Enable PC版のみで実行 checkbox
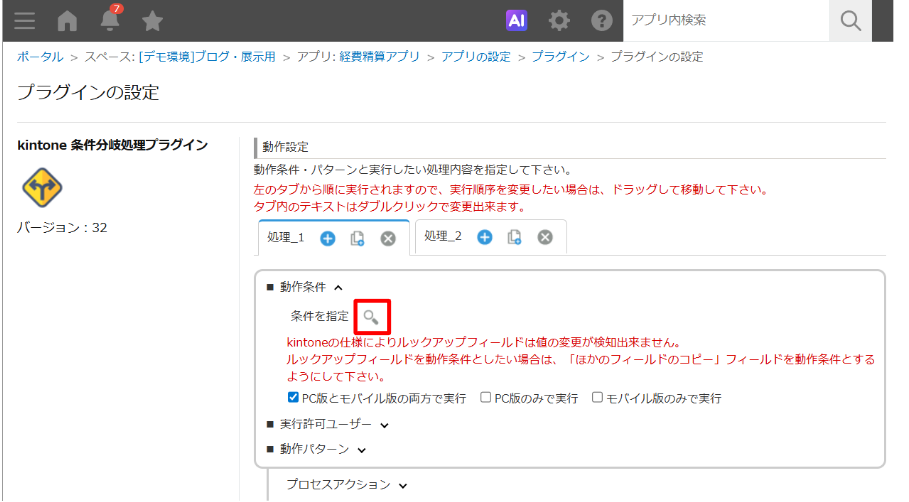909x502 pixels. click(x=486, y=398)
